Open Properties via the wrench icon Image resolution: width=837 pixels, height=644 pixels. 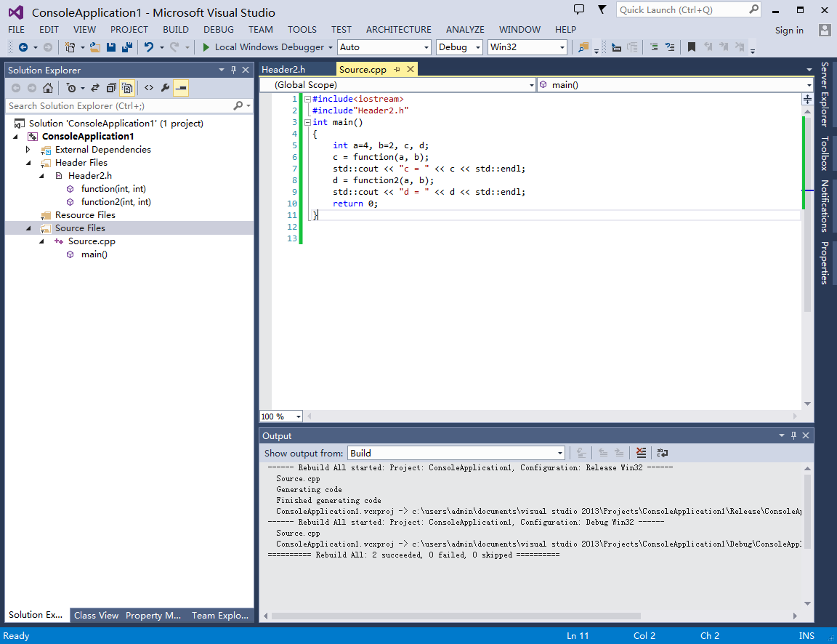[x=166, y=87]
